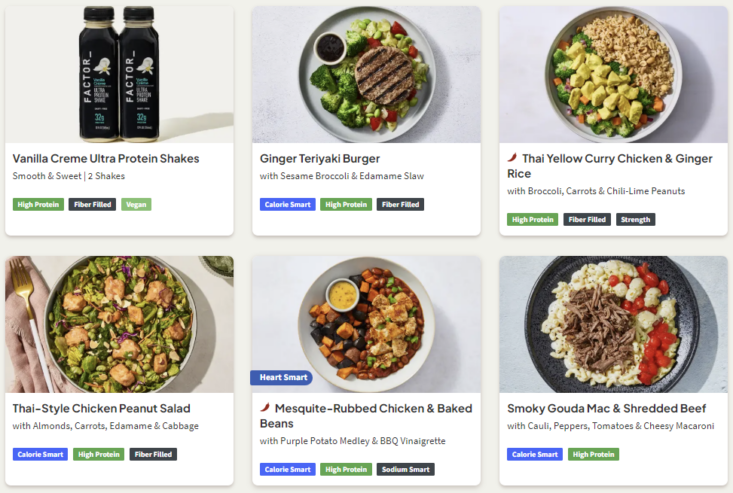The width and height of the screenshot is (733, 493).
Task: Open the Ginger Teriyaki Burger title link
Action: (320, 159)
